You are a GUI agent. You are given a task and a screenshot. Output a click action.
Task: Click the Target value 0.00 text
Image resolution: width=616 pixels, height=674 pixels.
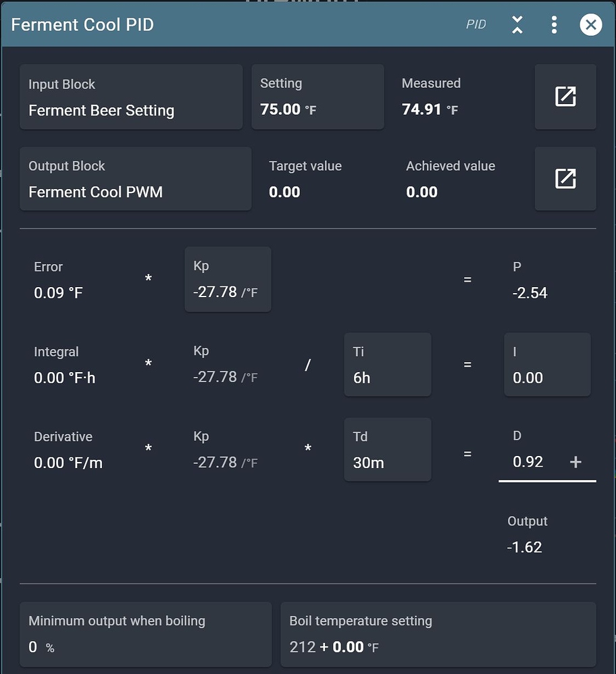pyautogui.click(x=284, y=192)
